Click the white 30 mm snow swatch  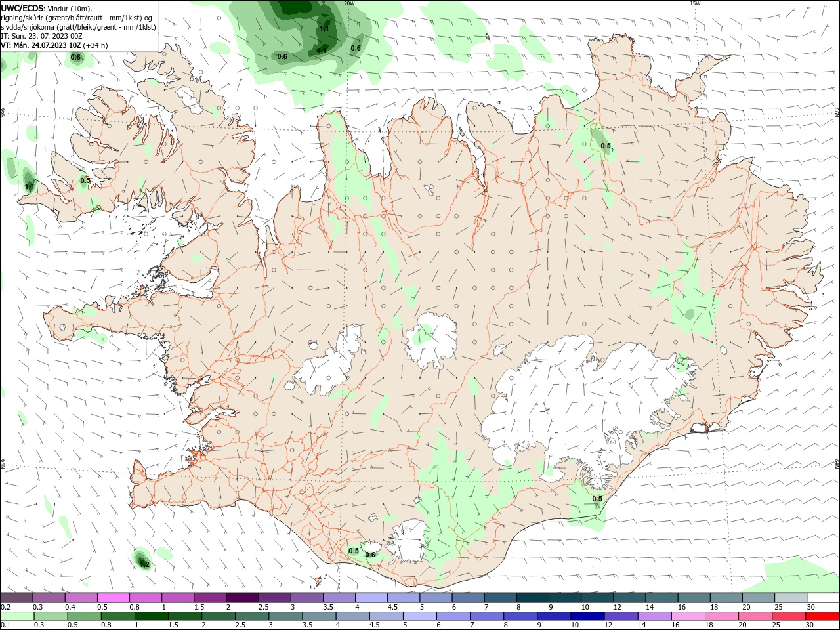(x=822, y=598)
